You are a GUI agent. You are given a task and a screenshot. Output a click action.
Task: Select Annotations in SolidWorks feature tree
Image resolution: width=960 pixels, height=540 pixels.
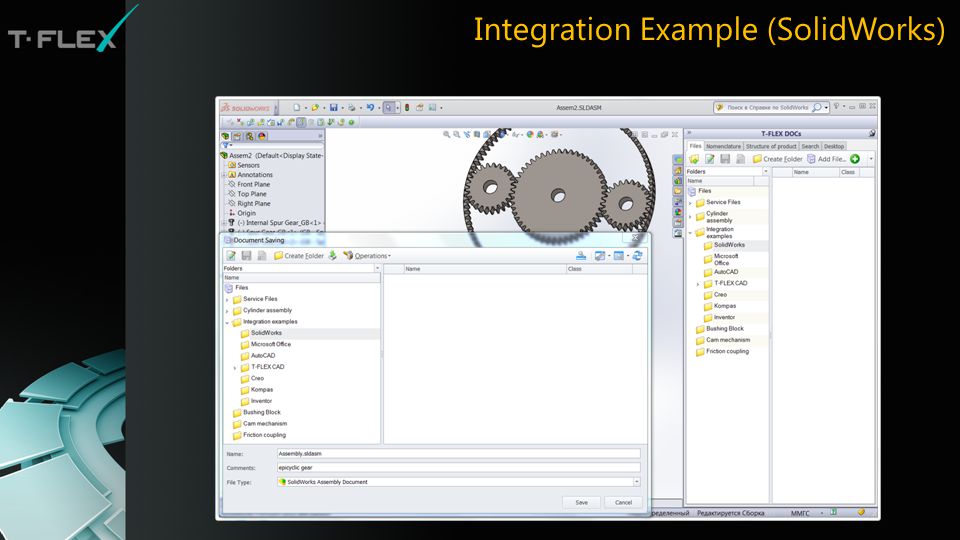coord(255,174)
